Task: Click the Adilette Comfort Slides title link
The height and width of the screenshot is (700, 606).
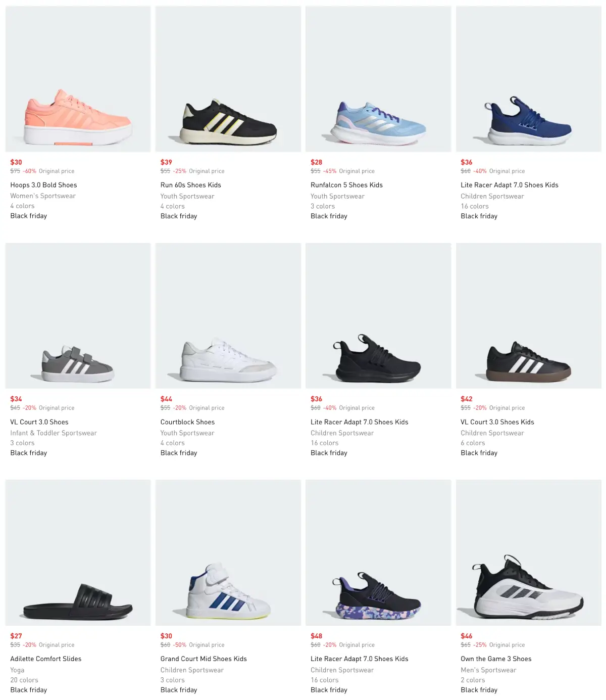Action: (46, 659)
